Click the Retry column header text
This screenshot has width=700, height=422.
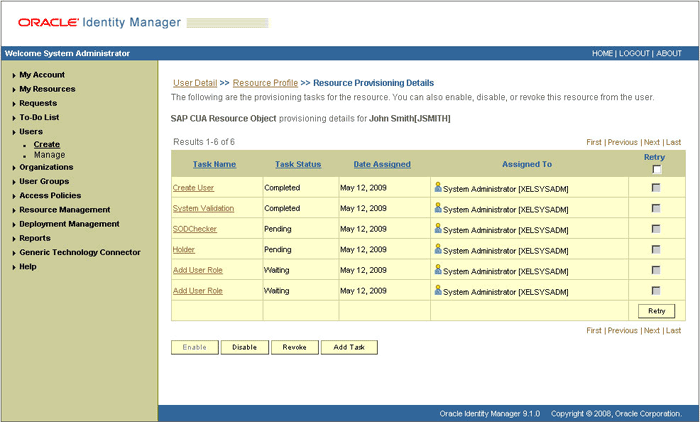[x=654, y=157]
